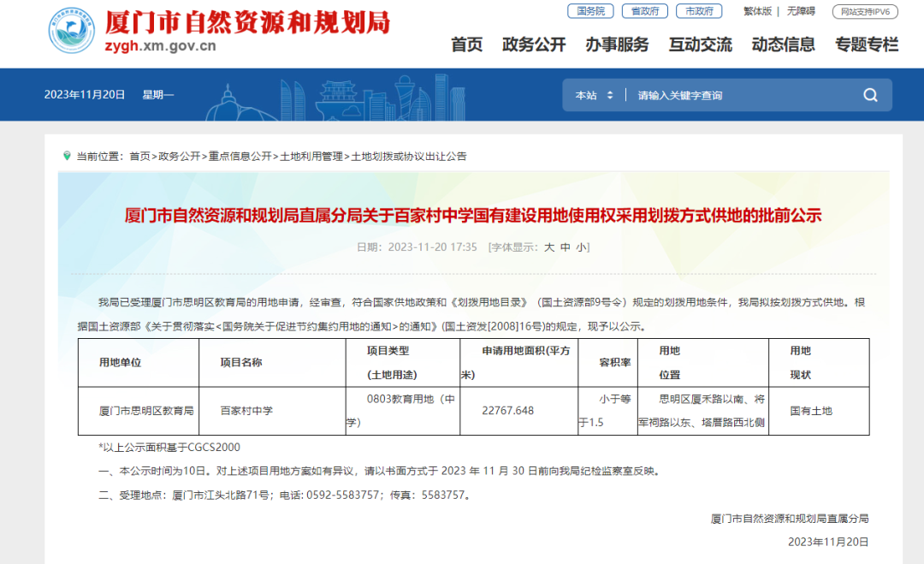
Task: Click the date 2023-11-20 17:35 text
Action: click(432, 247)
